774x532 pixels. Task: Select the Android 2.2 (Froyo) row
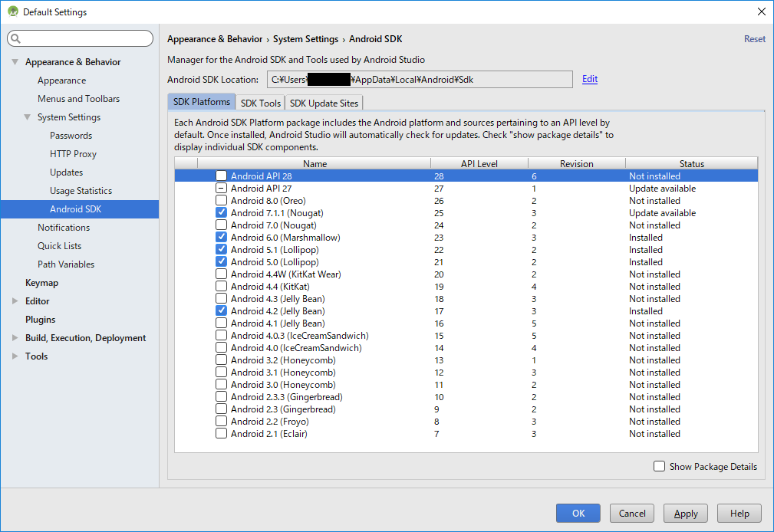[466, 421]
